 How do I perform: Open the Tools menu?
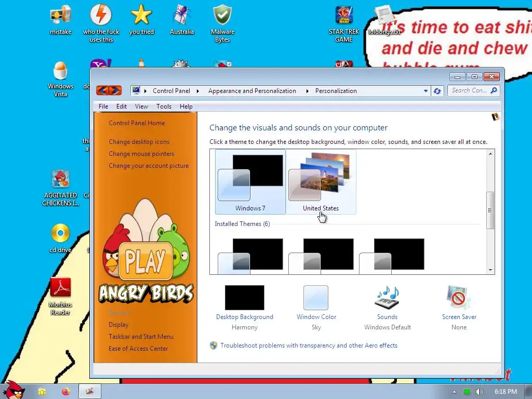click(x=164, y=107)
